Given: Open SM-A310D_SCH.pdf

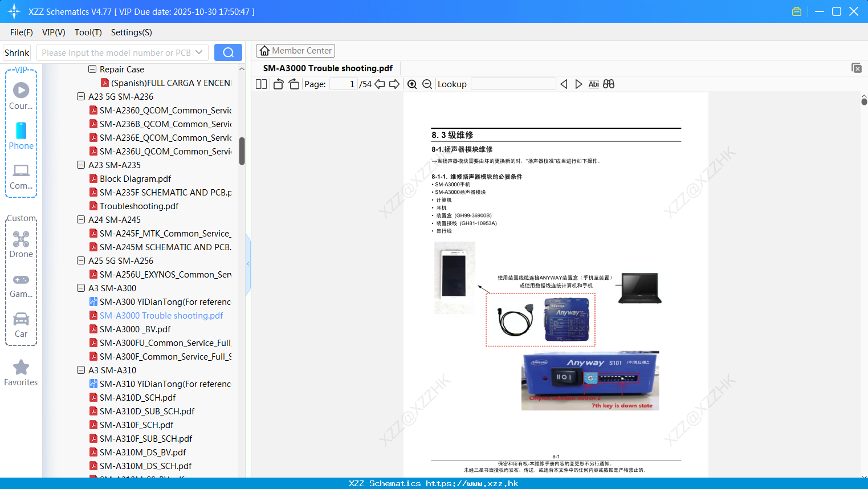Looking at the screenshot, I should pyautogui.click(x=137, y=397).
